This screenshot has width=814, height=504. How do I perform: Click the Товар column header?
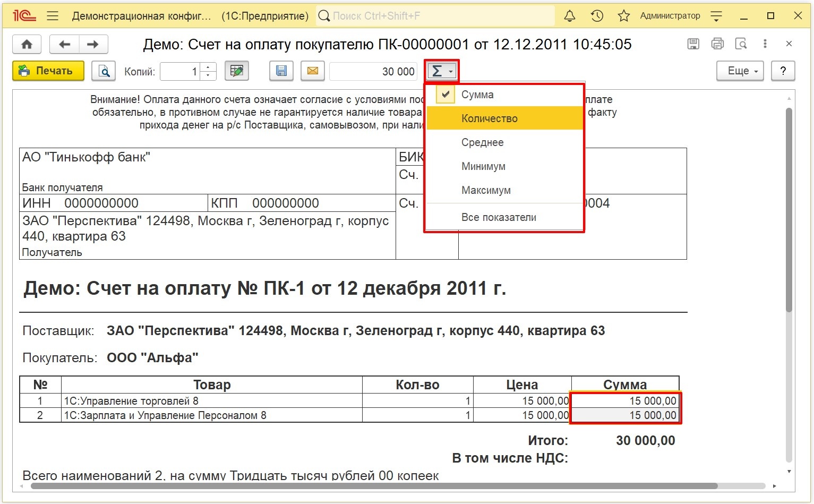212,385
